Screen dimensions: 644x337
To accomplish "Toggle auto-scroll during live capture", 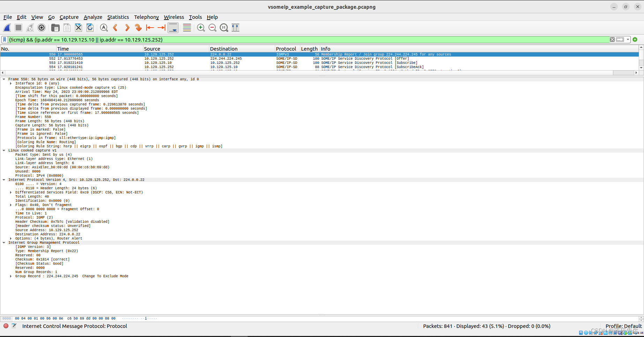I will [173, 28].
